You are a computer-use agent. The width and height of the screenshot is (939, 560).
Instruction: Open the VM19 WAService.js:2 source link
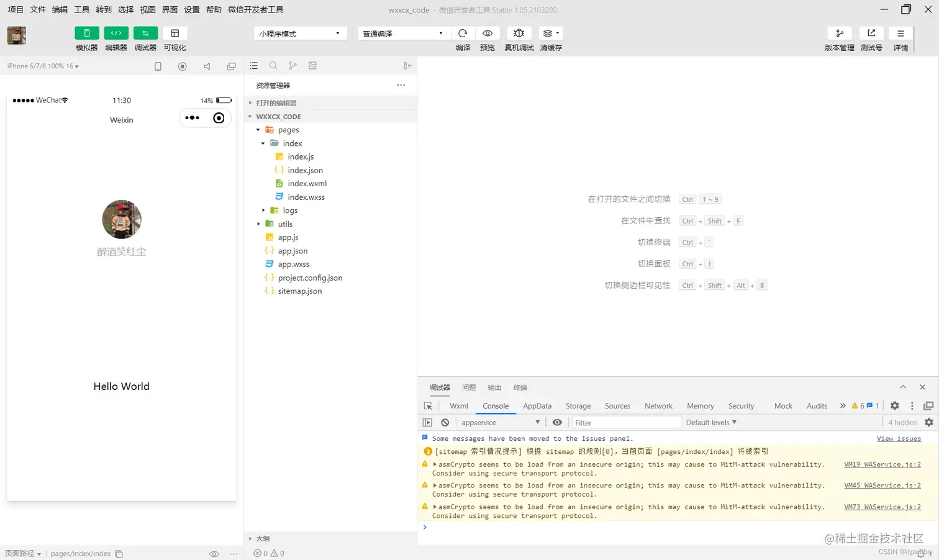(x=882, y=464)
